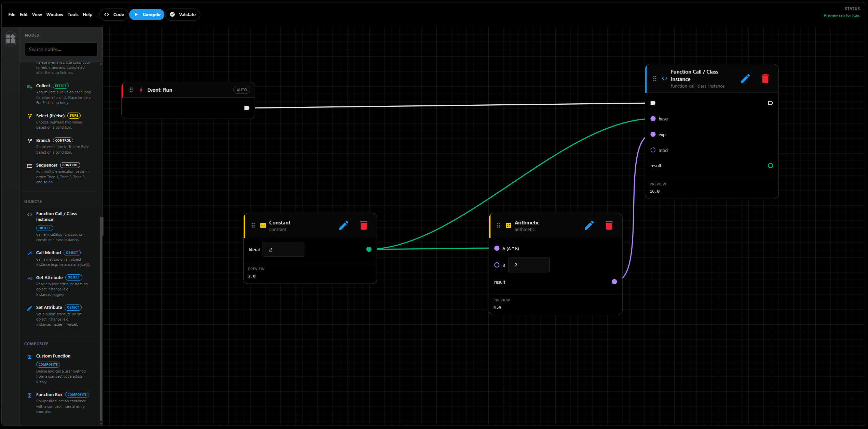The height and width of the screenshot is (429, 868).
Task: Grab the Function Call node drag handle
Action: coord(655,79)
